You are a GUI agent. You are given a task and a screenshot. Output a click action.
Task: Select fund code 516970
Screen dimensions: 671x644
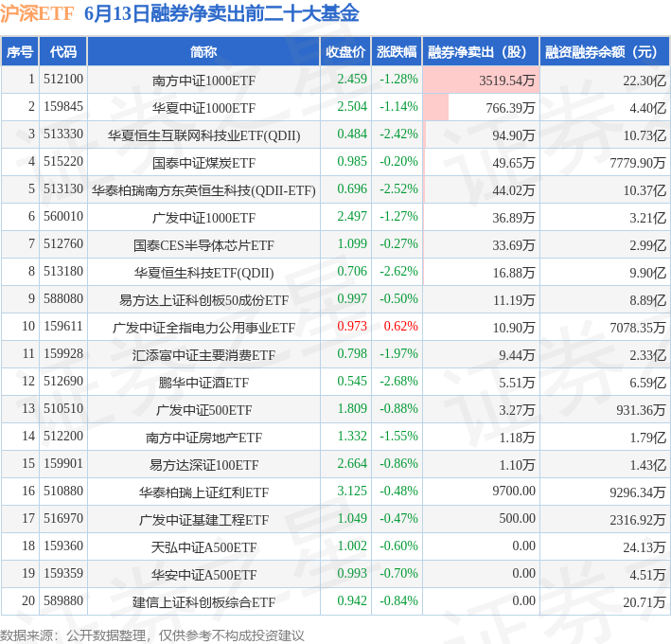pos(63,518)
